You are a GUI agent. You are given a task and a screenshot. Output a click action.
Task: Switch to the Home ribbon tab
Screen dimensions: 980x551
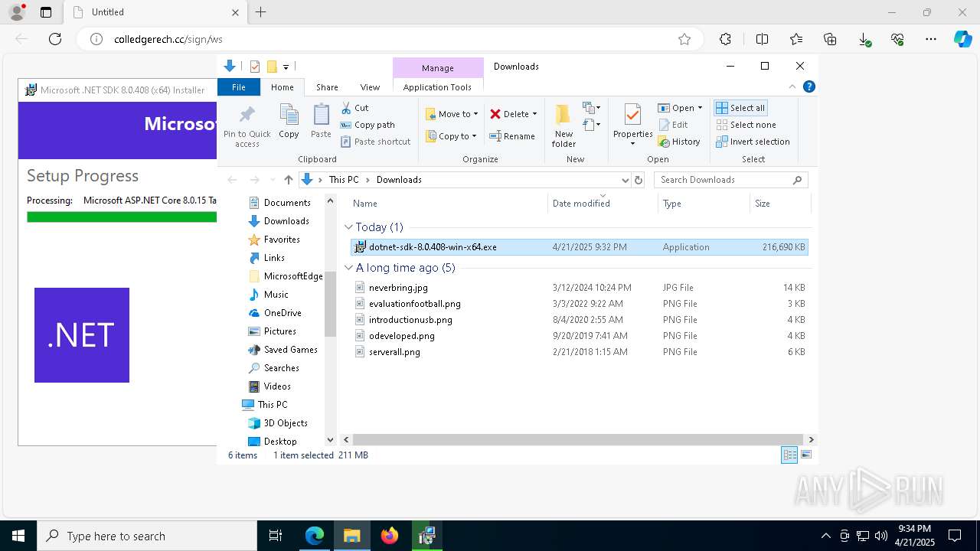(282, 87)
